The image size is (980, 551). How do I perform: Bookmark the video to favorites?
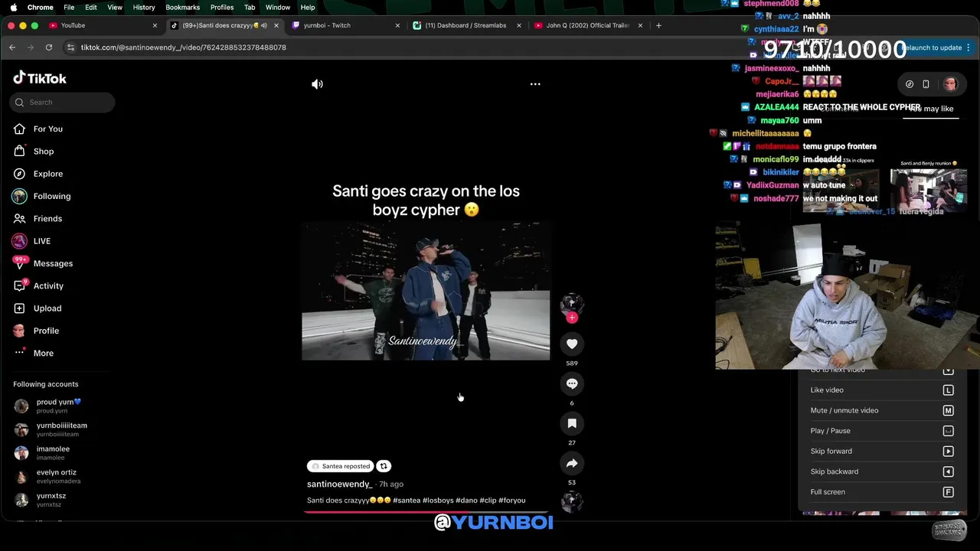pos(572,423)
